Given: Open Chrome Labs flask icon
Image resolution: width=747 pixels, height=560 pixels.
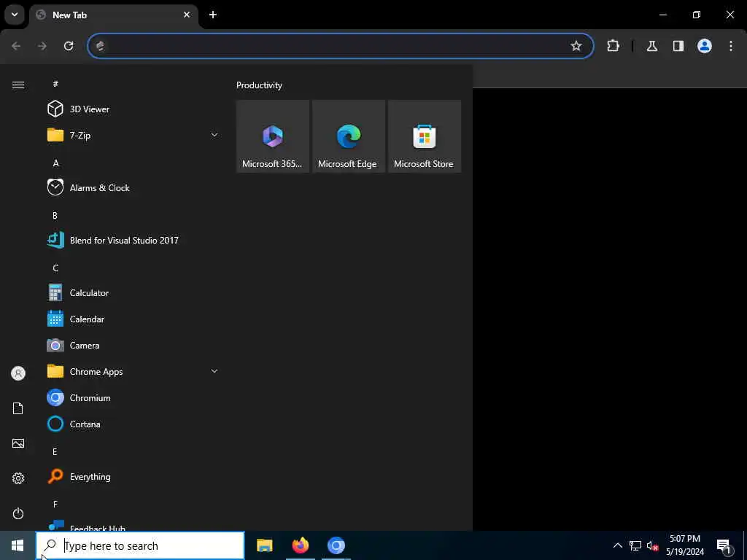Looking at the screenshot, I should (652, 46).
